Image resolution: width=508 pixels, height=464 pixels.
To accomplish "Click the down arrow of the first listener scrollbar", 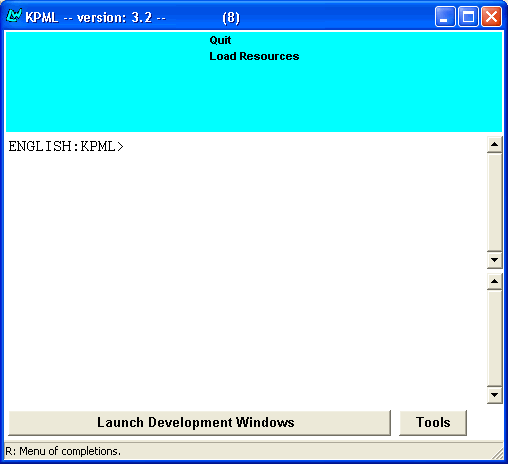I will click(x=495, y=260).
